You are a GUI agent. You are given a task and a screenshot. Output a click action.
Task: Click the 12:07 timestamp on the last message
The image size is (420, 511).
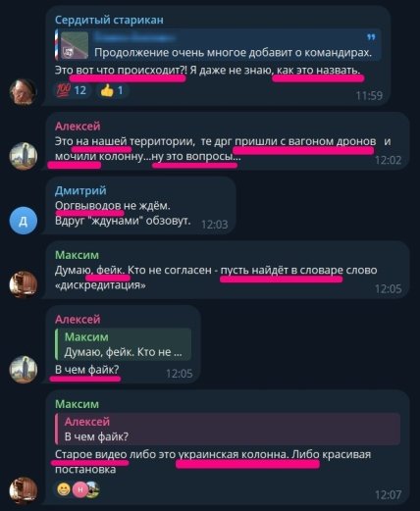tap(388, 494)
